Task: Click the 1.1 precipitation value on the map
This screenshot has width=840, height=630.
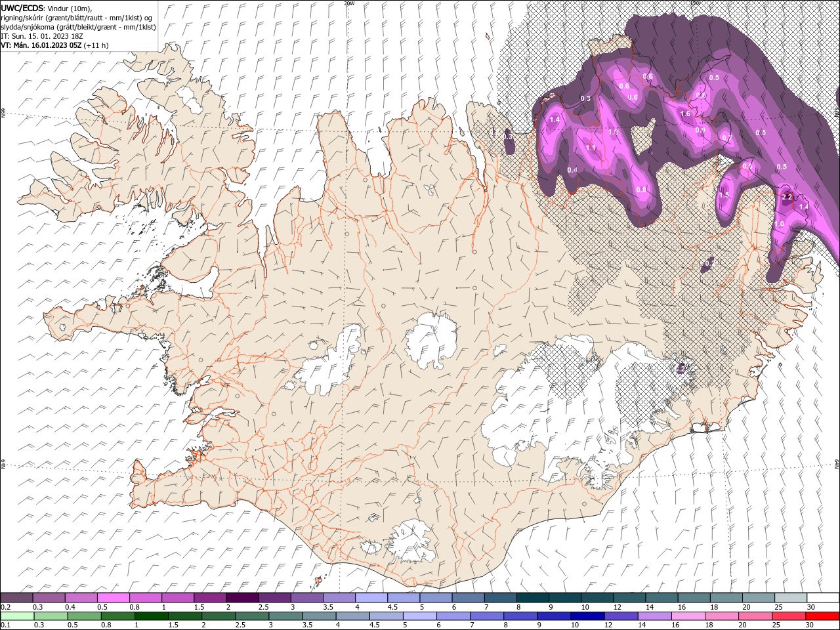Action: [x=591, y=148]
